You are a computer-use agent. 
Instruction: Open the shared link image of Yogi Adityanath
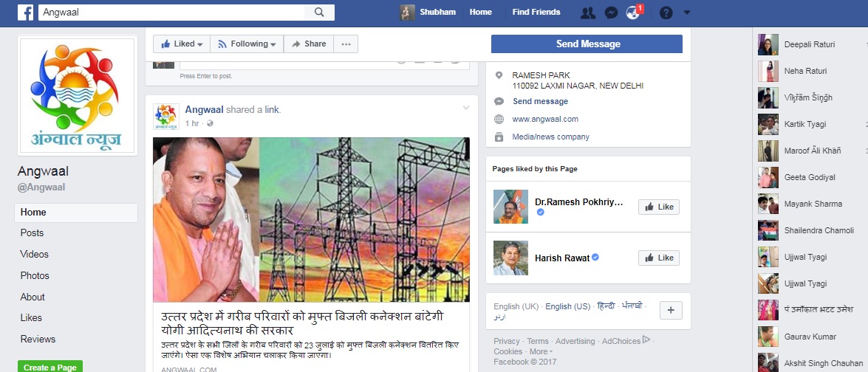311,219
